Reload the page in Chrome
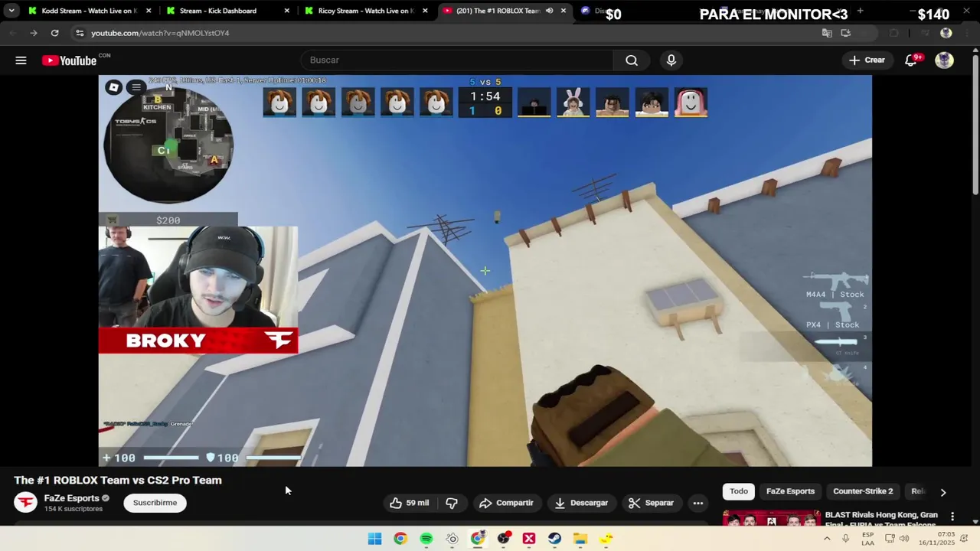This screenshot has height=551, width=980. (x=54, y=33)
